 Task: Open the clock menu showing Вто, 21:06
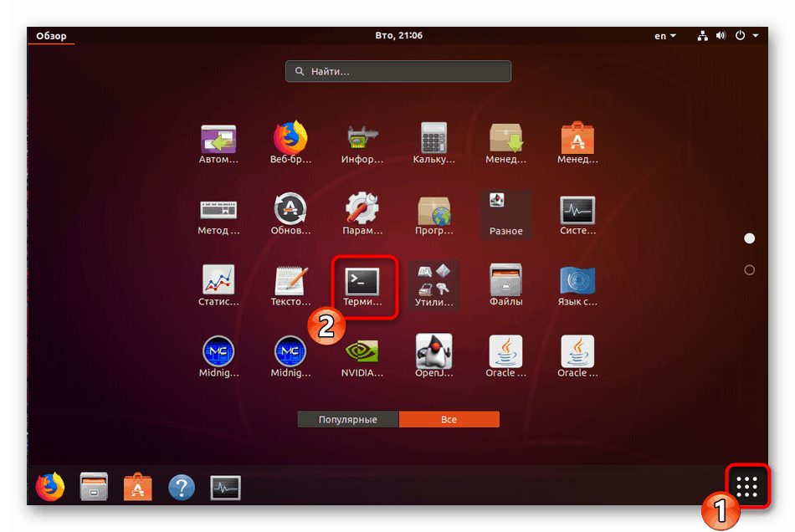point(397,35)
